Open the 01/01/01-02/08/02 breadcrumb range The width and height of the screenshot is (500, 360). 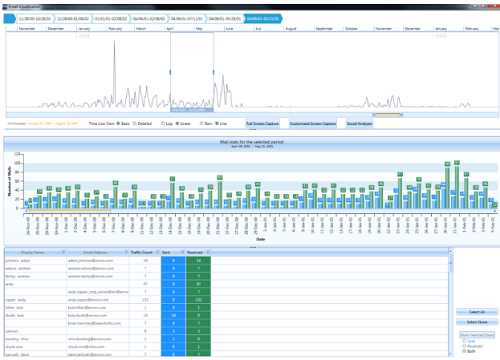pos(111,19)
